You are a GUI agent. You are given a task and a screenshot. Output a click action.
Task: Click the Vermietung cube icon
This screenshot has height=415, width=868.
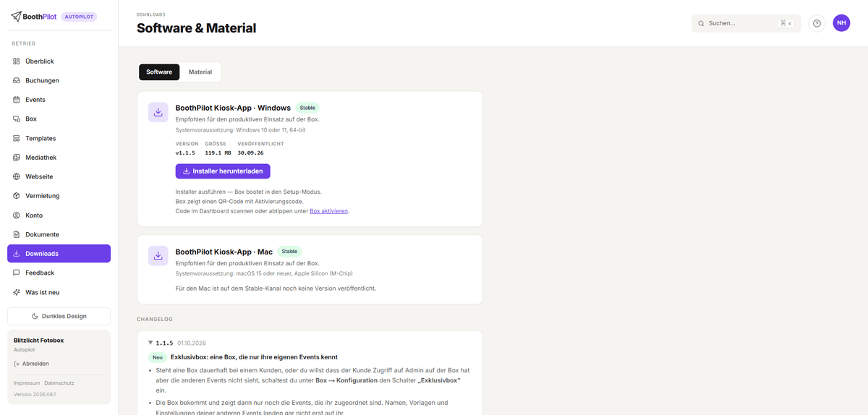point(17,196)
